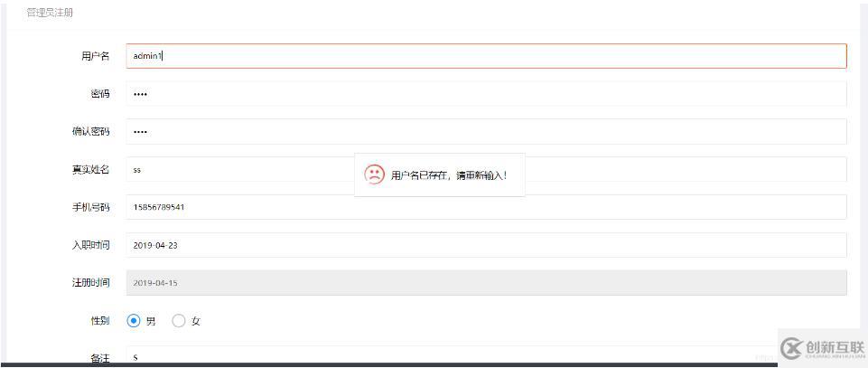
Task: Click the 管理员注册 page header
Action: point(50,13)
